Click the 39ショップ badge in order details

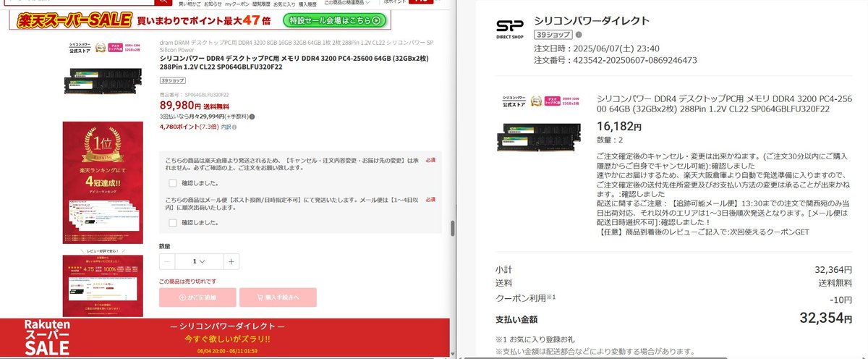point(553,34)
